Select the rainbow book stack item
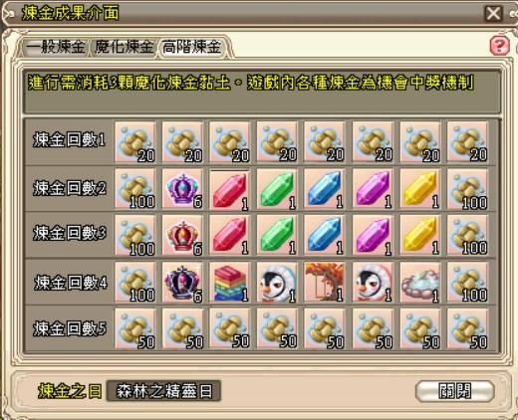 click(230, 283)
